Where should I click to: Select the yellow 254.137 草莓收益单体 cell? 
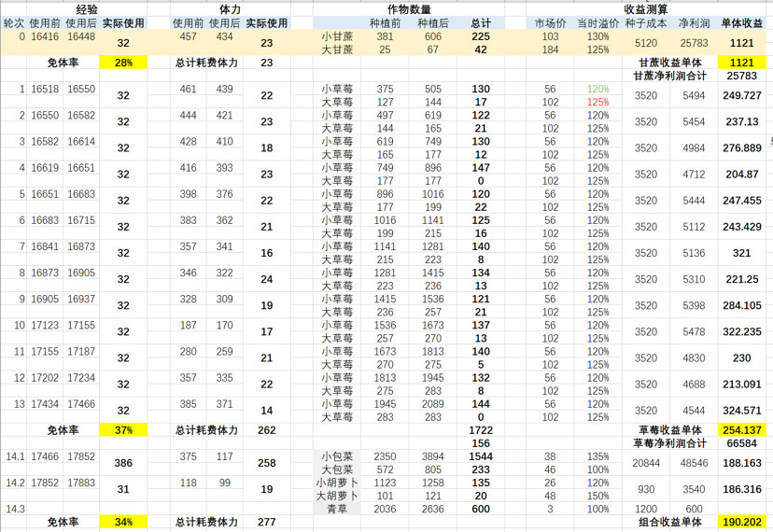tap(742, 430)
